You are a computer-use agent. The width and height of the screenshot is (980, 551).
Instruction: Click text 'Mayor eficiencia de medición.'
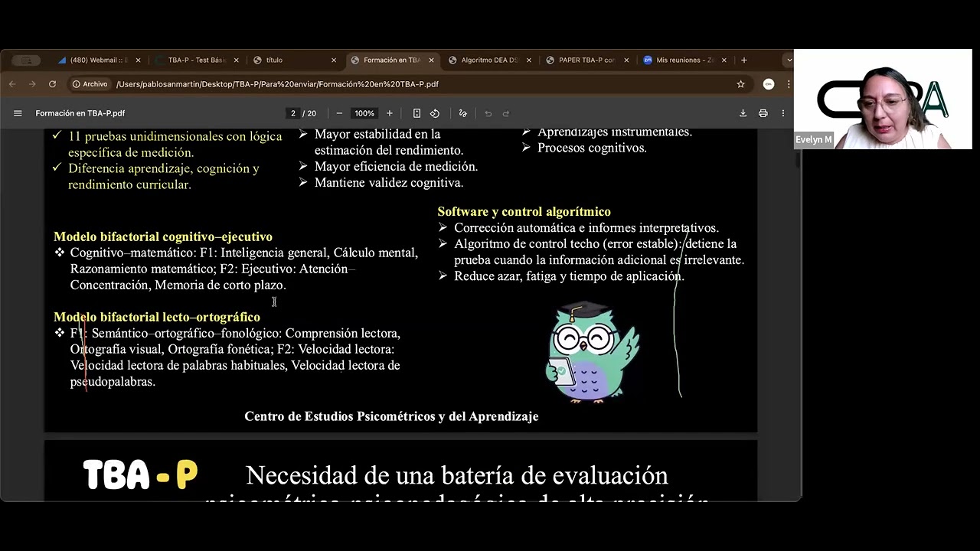click(x=396, y=166)
